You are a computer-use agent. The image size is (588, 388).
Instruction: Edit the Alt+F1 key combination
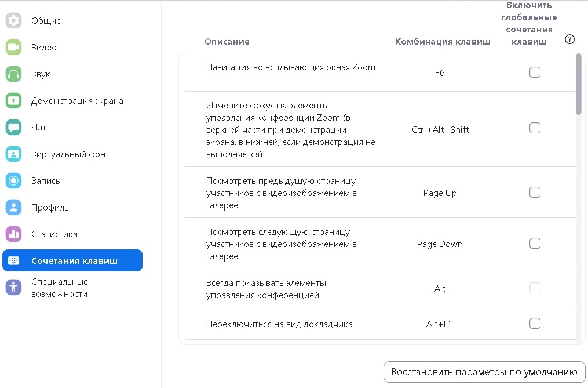click(x=440, y=324)
